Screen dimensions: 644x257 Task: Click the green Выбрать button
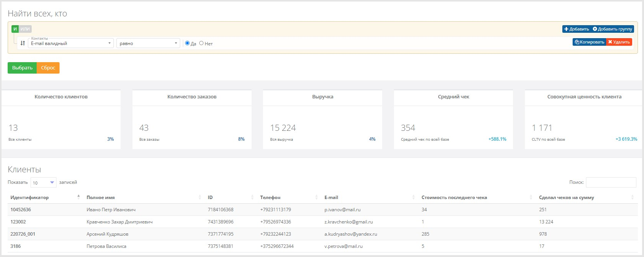(22, 68)
